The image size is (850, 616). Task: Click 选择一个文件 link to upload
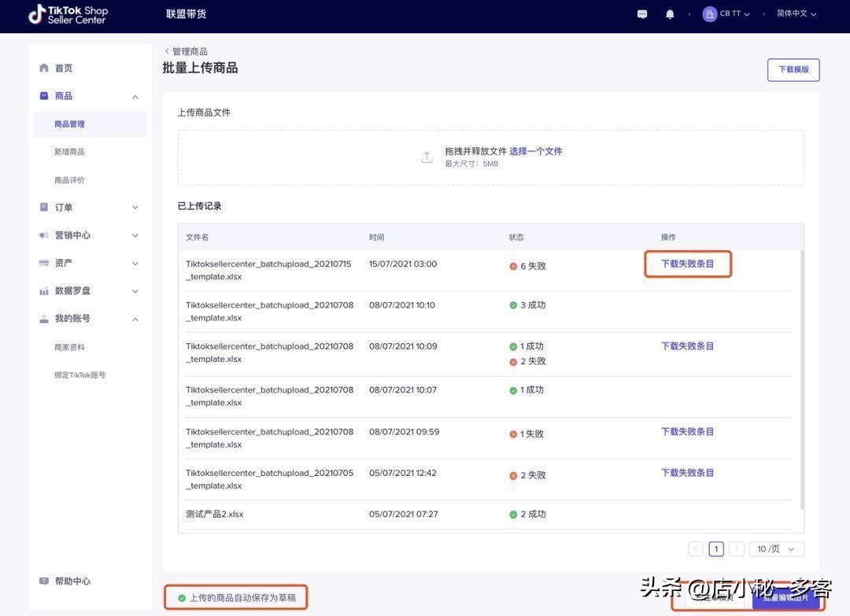tap(535, 151)
